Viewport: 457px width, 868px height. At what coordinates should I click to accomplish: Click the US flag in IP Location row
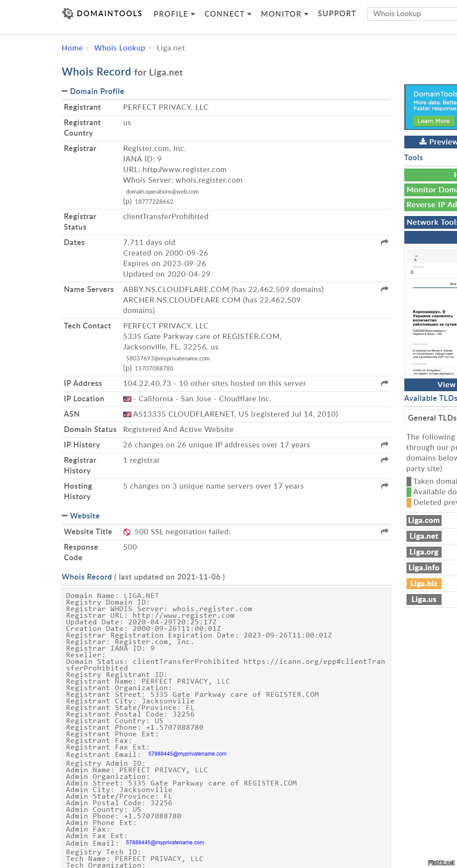click(127, 399)
